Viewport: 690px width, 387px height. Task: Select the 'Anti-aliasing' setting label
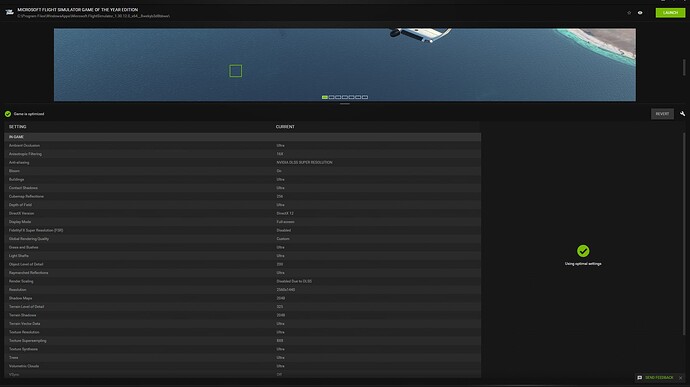click(x=19, y=162)
